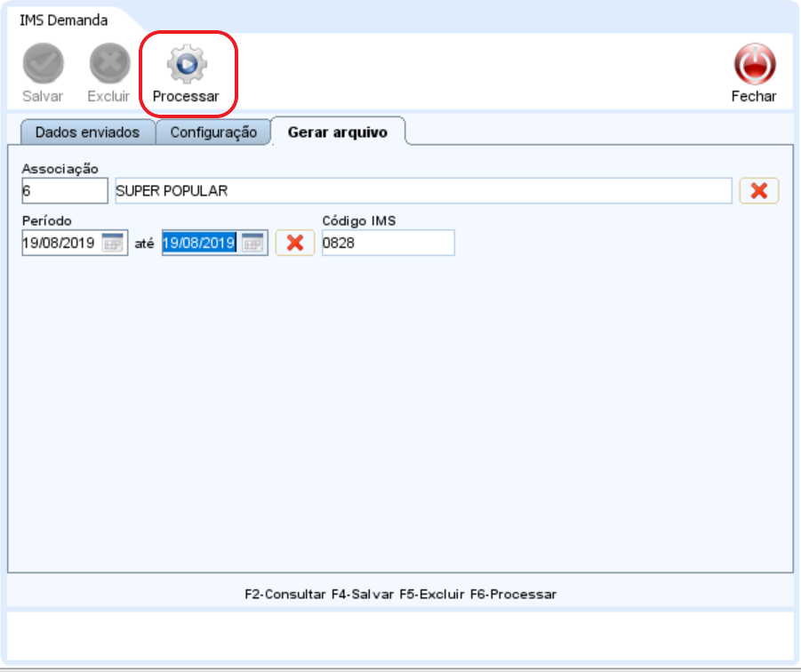The height and width of the screenshot is (672, 801).
Task: Click the highlighted end date field
Action: (199, 244)
